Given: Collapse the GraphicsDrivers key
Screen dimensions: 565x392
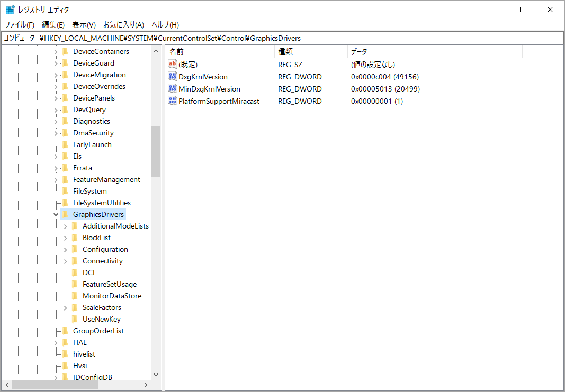Looking at the screenshot, I should (56, 214).
